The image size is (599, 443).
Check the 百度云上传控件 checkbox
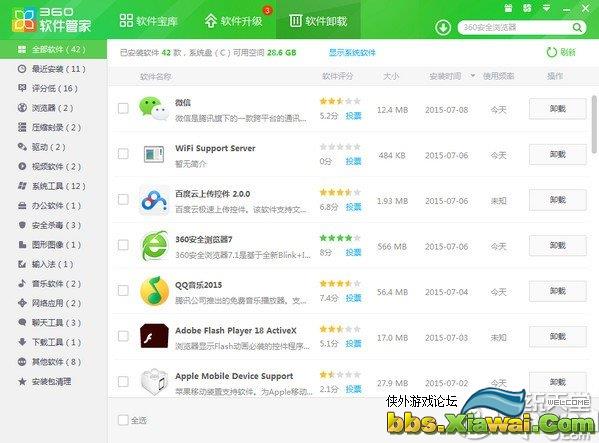pos(123,199)
